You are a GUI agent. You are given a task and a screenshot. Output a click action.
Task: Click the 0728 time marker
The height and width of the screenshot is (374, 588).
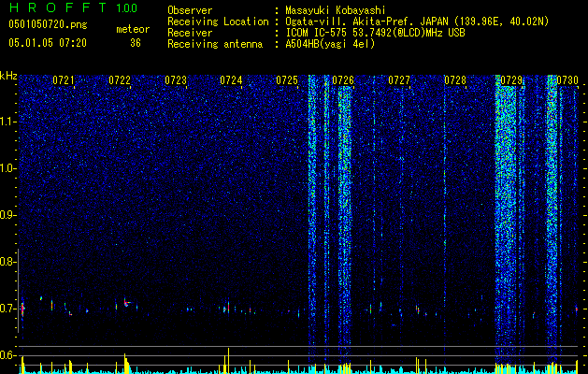click(455, 79)
